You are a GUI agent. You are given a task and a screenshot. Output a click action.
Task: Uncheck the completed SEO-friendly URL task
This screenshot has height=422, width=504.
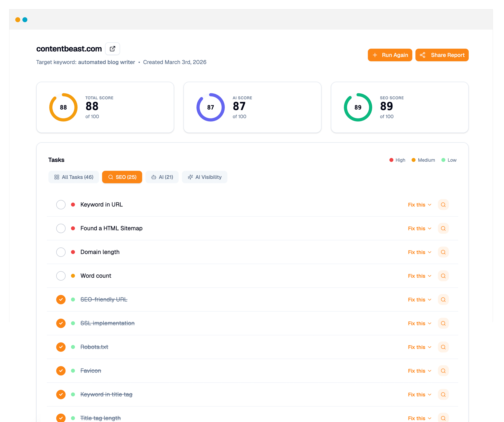(x=61, y=300)
